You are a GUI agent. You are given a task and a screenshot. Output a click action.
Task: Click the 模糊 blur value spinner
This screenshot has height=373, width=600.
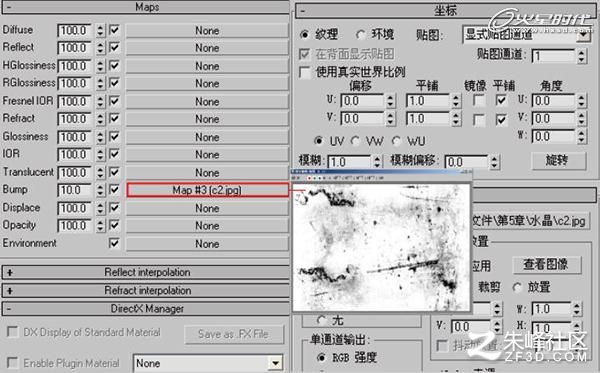pyautogui.click(x=377, y=162)
